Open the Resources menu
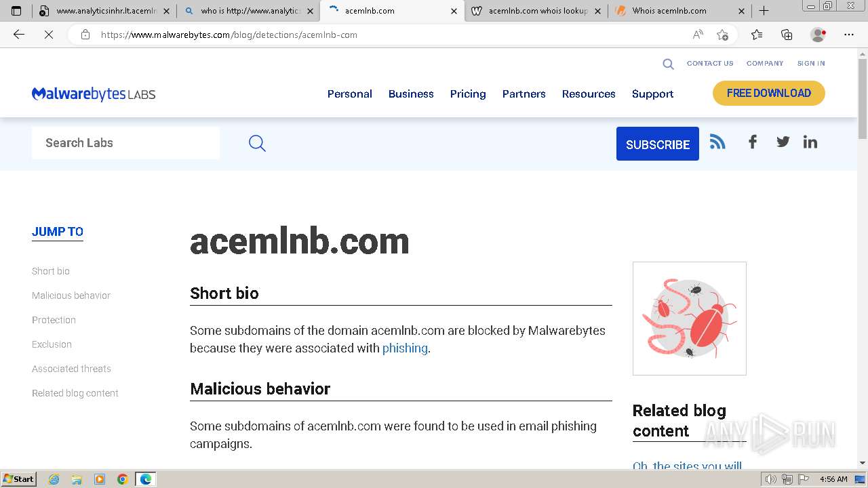This screenshot has height=488, width=868. tap(589, 94)
